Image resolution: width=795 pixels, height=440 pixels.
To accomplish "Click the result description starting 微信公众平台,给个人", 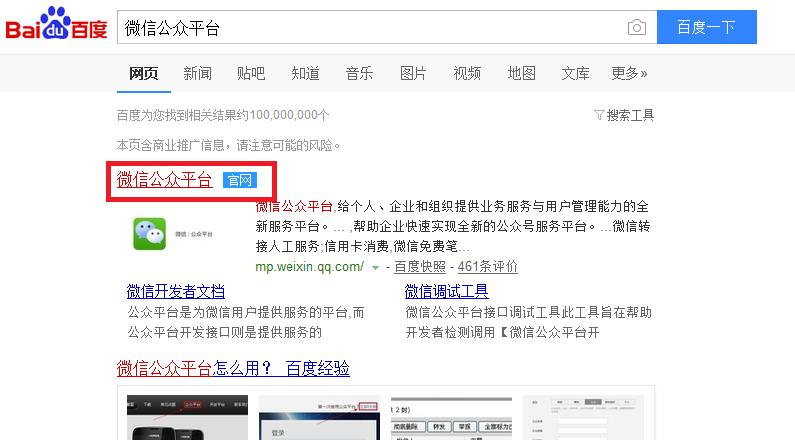I will tap(452, 227).
